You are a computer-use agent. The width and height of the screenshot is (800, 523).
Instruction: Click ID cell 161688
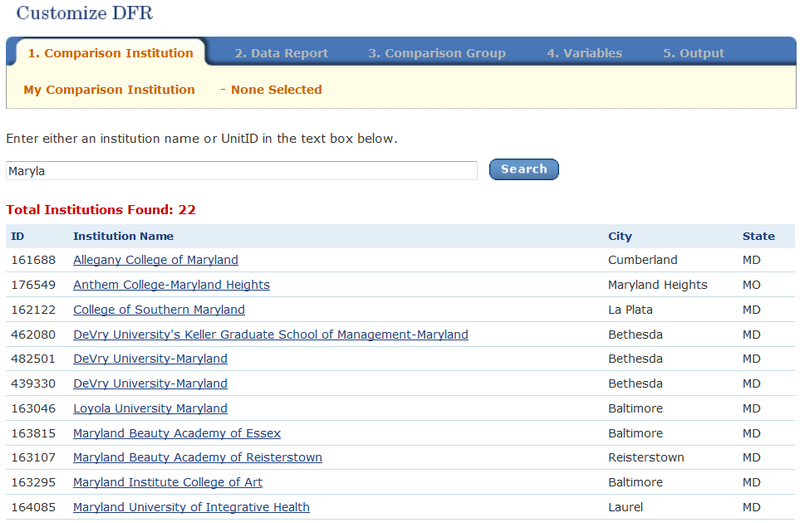[x=33, y=260]
